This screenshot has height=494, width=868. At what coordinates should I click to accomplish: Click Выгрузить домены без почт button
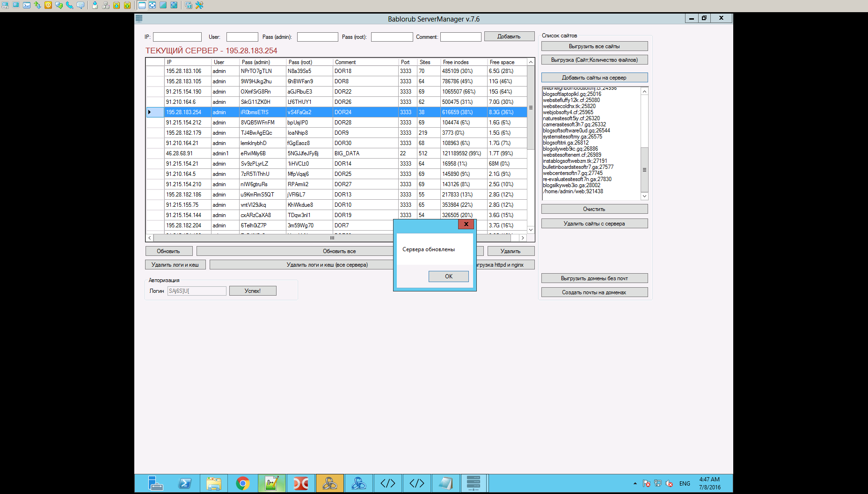click(x=594, y=278)
